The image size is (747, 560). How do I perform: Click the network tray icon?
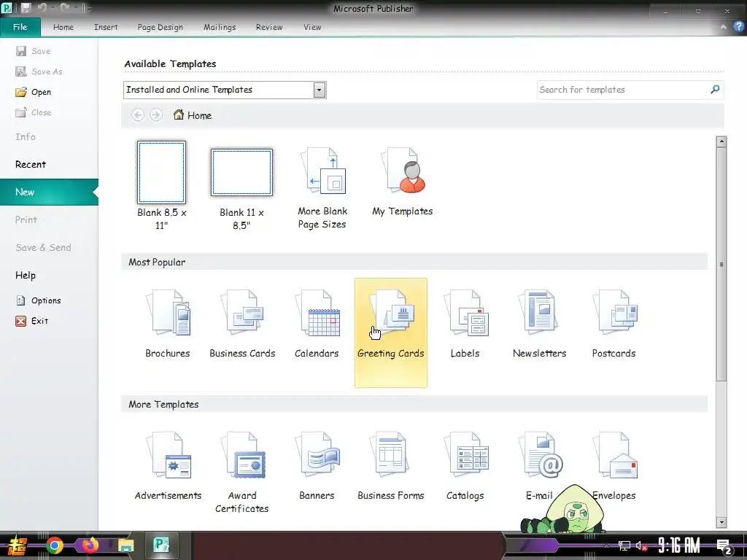pyautogui.click(x=624, y=545)
